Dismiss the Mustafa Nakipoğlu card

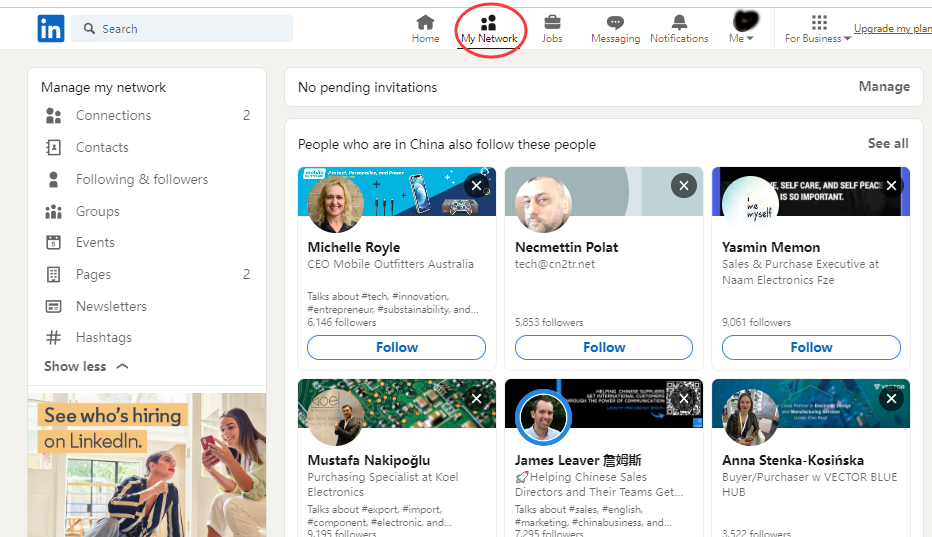(x=476, y=398)
